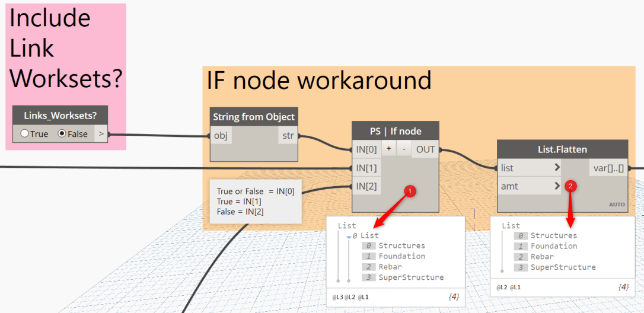This screenshot has width=644, height=313.
Task: Click the IN[1] input port
Action: pos(366,168)
